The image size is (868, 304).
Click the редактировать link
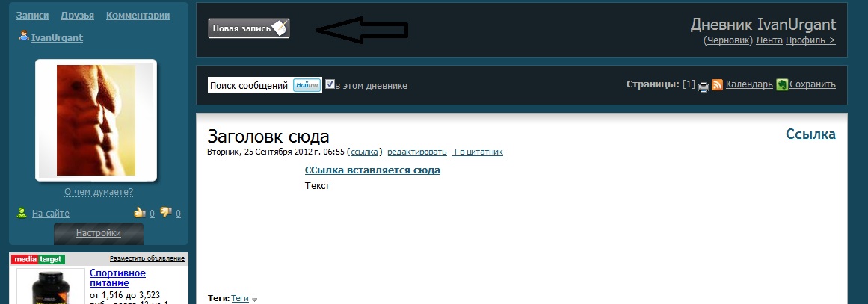click(417, 152)
